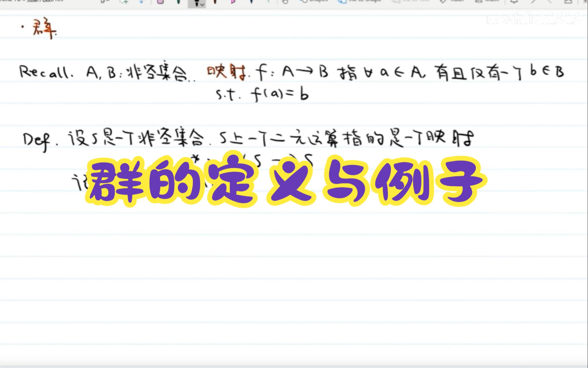
Task: Select the highlighted black pen tool
Action: (x=197, y=3)
